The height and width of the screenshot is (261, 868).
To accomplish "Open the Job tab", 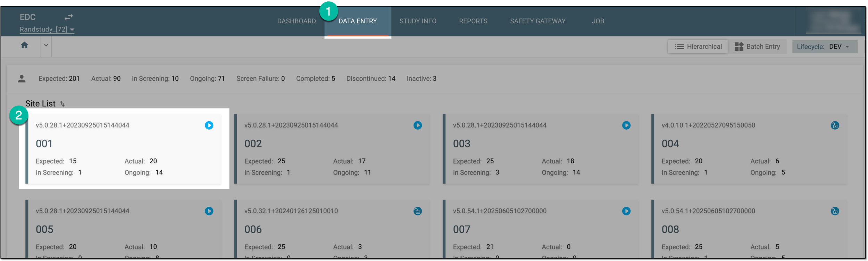I will (598, 21).
